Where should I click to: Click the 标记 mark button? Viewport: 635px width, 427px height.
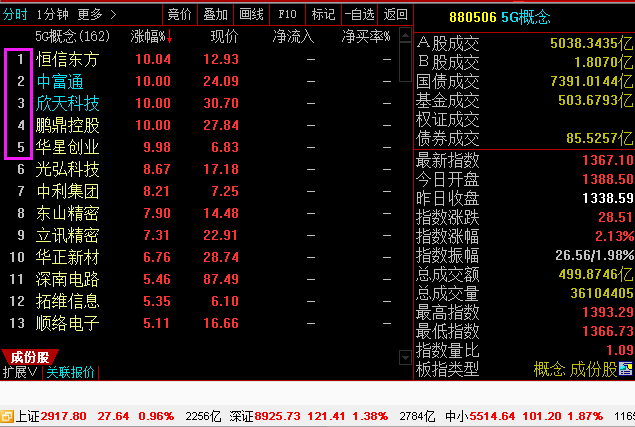coord(324,15)
